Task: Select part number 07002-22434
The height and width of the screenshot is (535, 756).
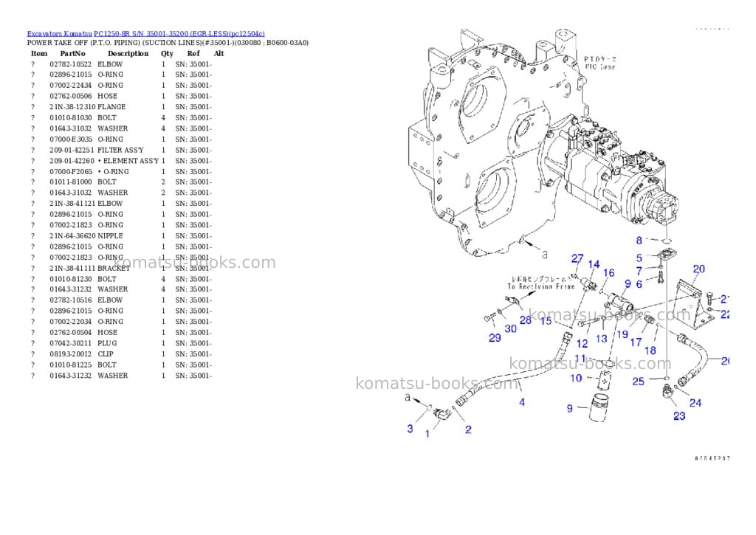Action: coord(70,86)
